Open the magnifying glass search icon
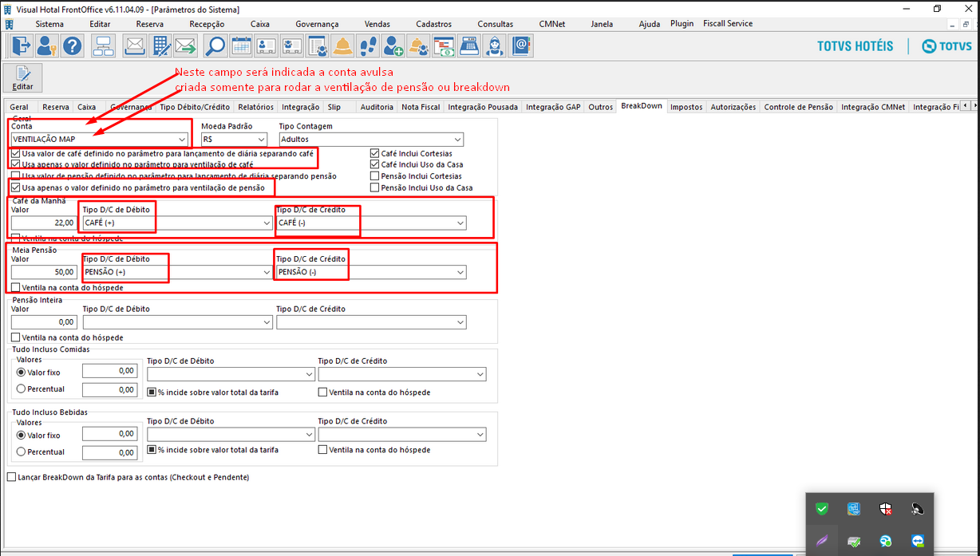Screen dimensions: 980x556 [215, 45]
